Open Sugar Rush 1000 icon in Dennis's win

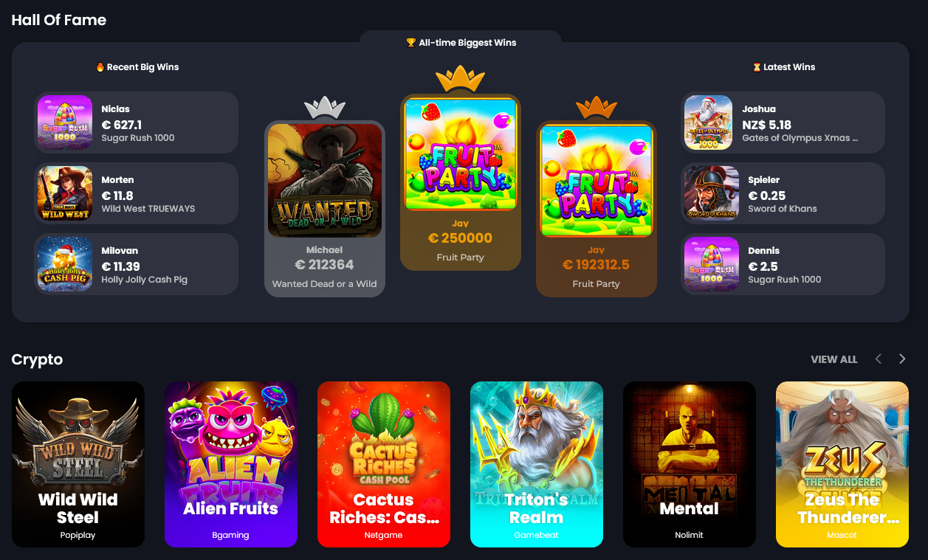(x=712, y=264)
